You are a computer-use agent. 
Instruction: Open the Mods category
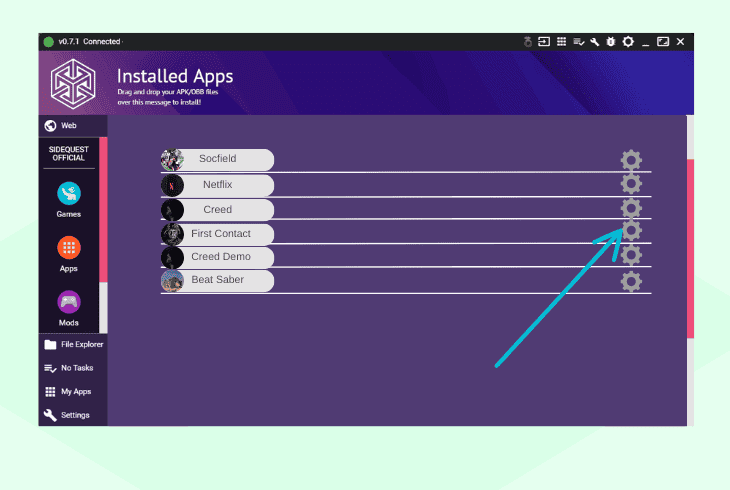pos(69,308)
